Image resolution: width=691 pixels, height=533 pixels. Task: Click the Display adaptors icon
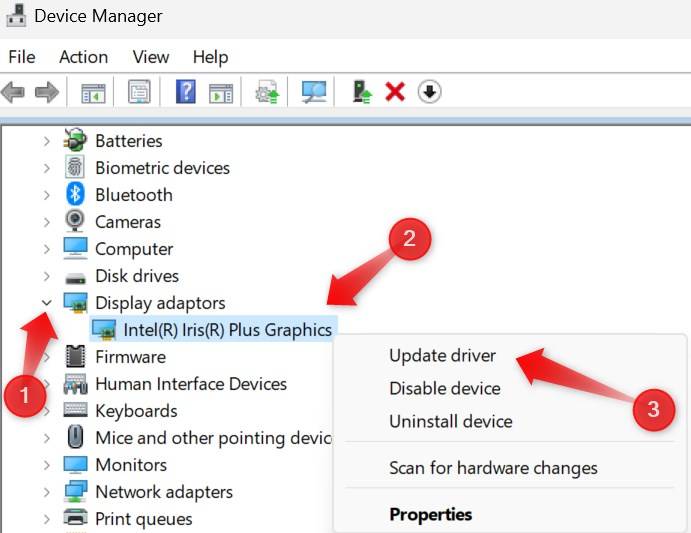point(75,303)
